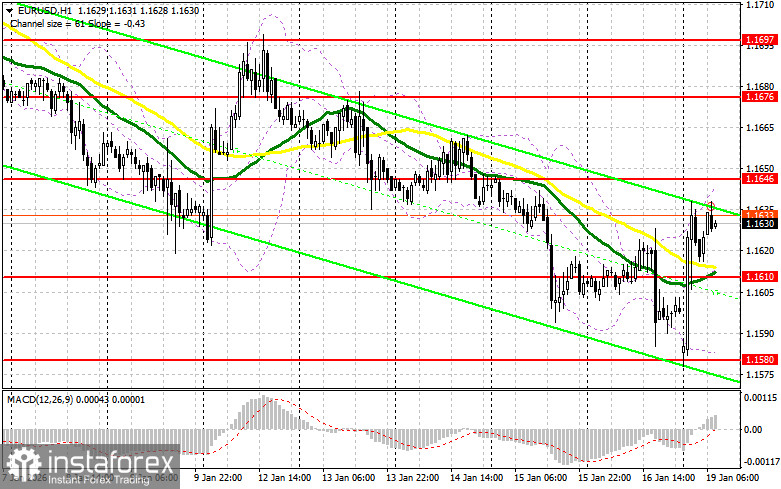Click the 1.1590 price axis label
Screen dimensions: 781x489
760,333
